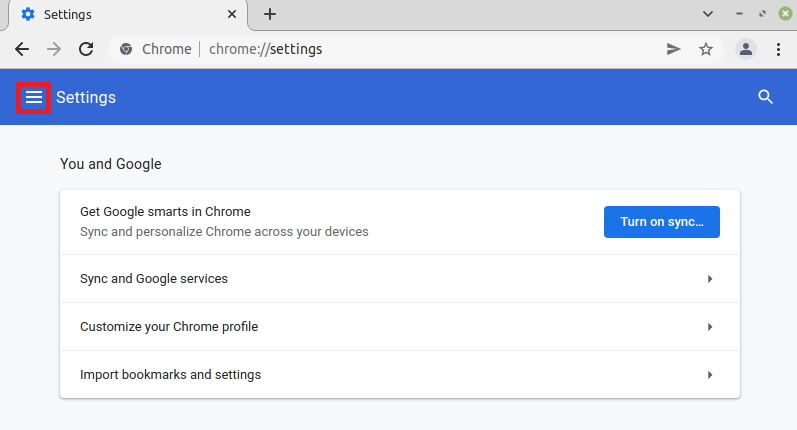
Task: Expand Sync and Google services
Action: (x=400, y=279)
